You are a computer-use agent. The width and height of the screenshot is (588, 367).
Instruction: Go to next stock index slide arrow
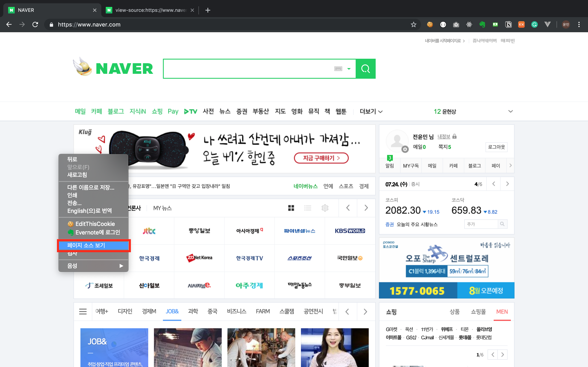click(507, 184)
